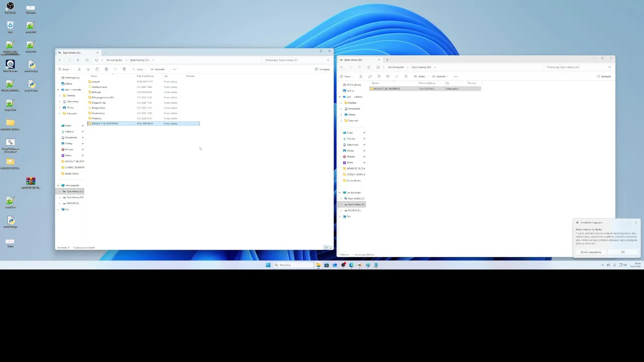The height and width of the screenshot is (362, 644).
Task: Open Wyświetl dropdown in C: drive window
Action: point(159,69)
